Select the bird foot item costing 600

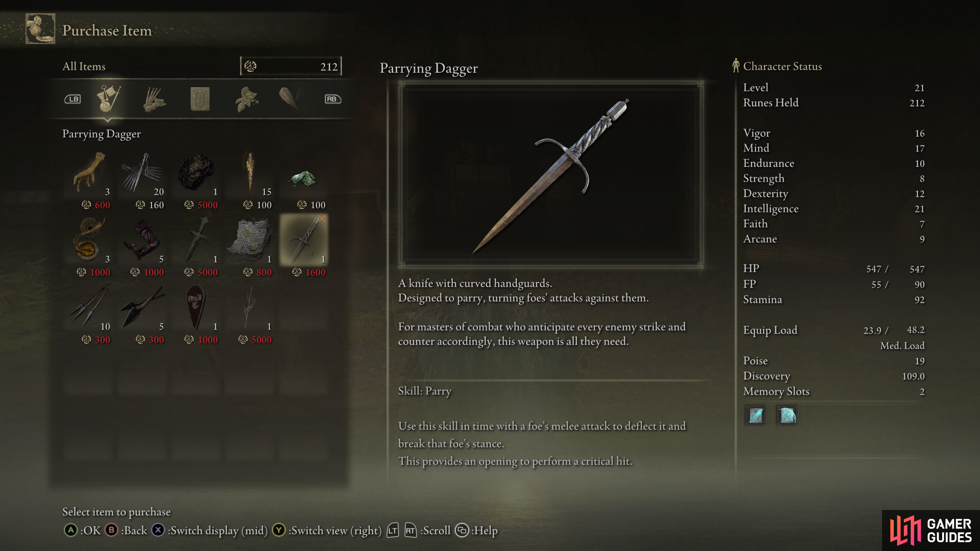coord(90,179)
